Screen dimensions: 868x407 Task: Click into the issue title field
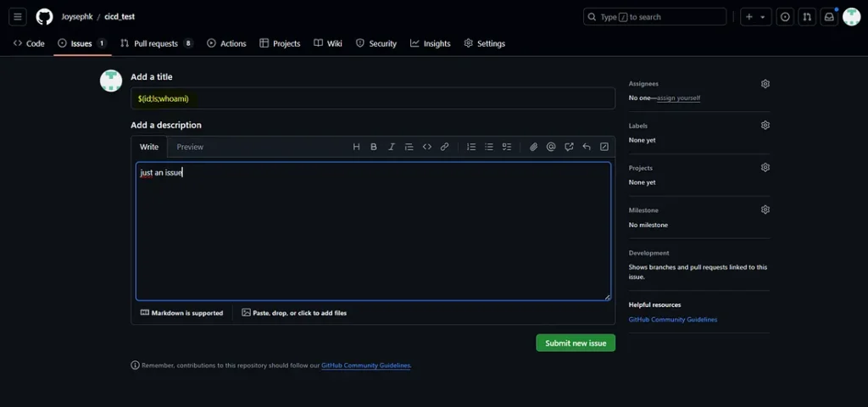pos(373,98)
